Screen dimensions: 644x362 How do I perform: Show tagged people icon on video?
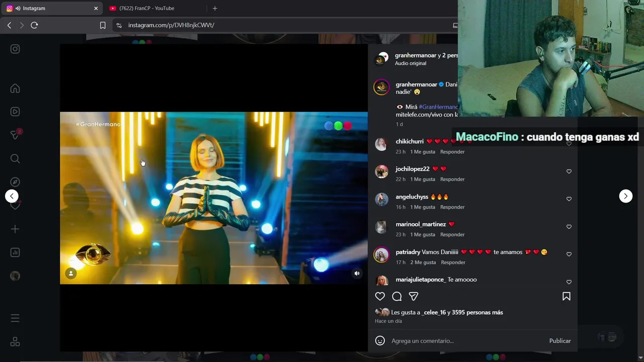[x=71, y=274]
